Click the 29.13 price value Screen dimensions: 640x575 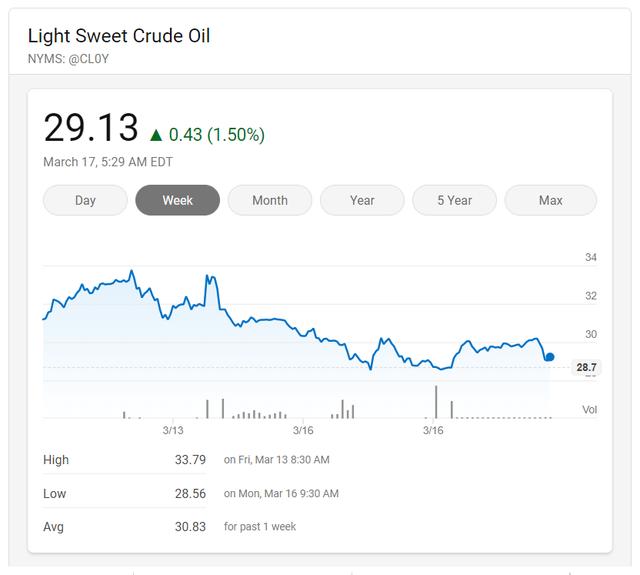tap(90, 128)
